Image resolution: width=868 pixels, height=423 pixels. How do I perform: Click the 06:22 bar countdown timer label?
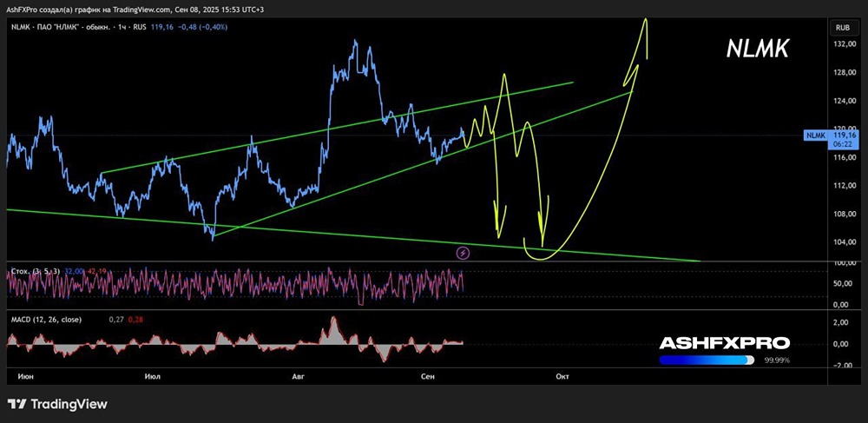[844, 144]
